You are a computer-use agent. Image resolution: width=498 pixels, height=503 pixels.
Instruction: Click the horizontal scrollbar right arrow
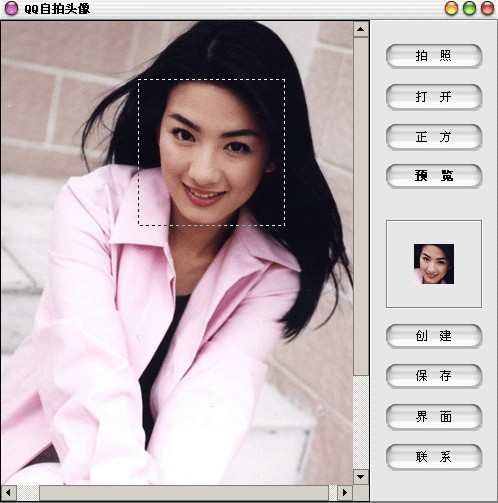click(x=345, y=493)
